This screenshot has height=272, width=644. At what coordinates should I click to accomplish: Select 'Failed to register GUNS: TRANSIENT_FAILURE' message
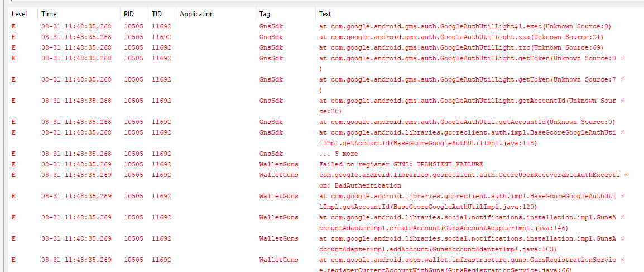pyautogui.click(x=401, y=164)
